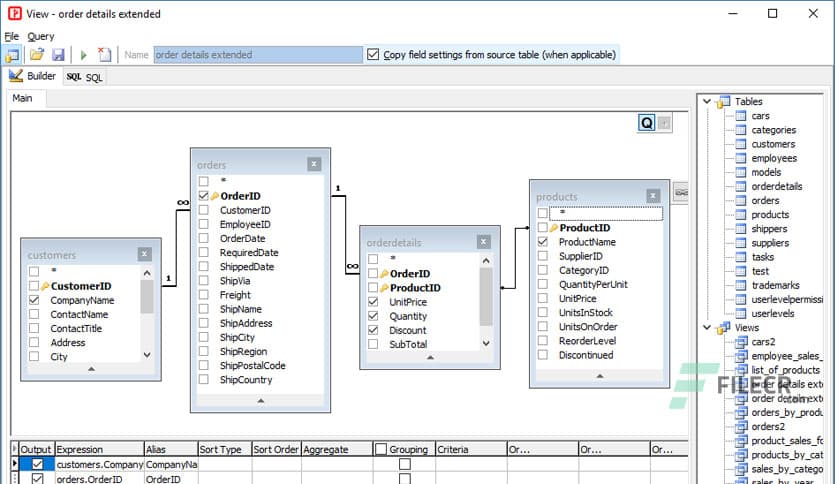The width and height of the screenshot is (836, 484).
Task: Click the clear query document icon
Action: [x=104, y=54]
